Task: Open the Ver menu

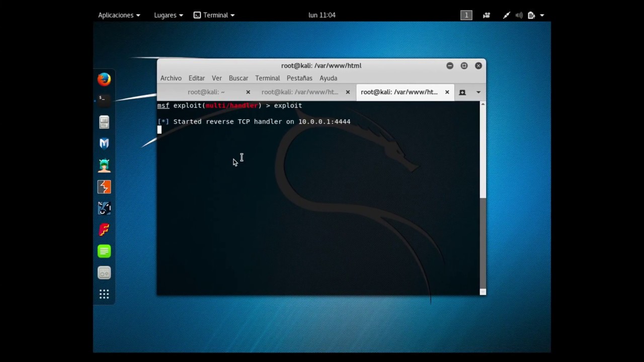Action: (x=217, y=78)
